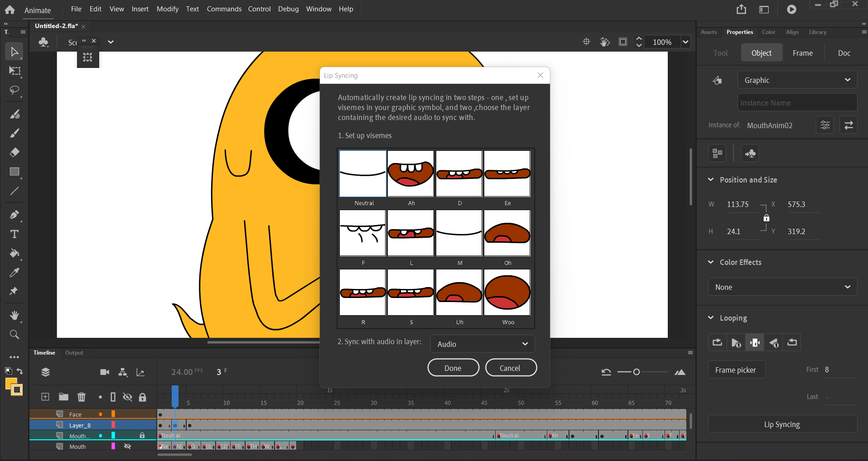Open the audio layer dropdown in Lip Syncing

coord(482,344)
